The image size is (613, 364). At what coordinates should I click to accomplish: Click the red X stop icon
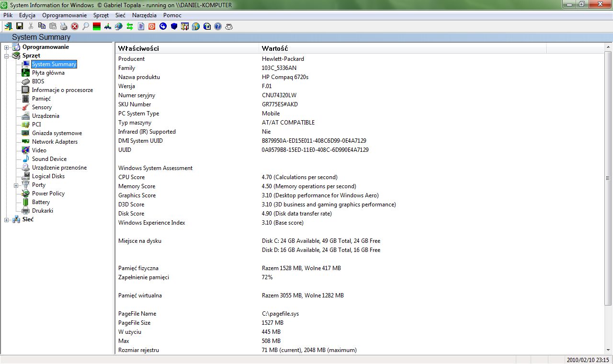click(x=74, y=26)
